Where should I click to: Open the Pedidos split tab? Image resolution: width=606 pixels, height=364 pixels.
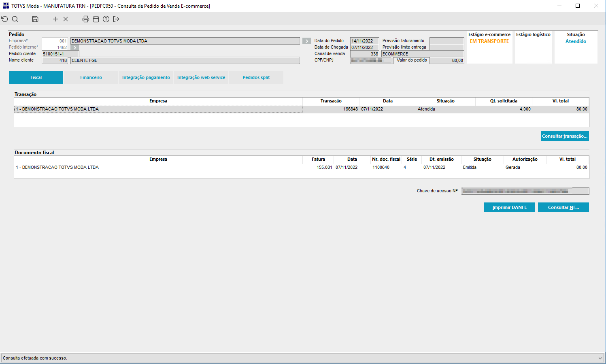tap(256, 77)
